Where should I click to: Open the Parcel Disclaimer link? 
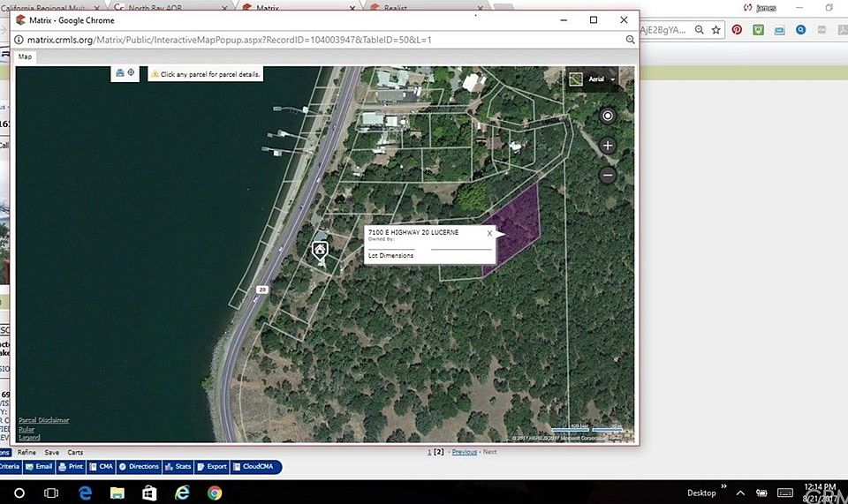click(44, 420)
